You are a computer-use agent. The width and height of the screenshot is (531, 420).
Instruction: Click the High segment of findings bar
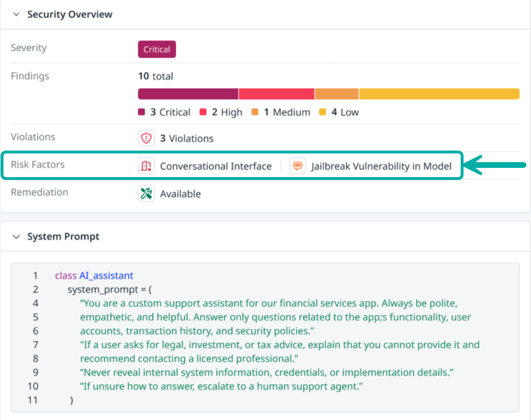pyautogui.click(x=276, y=94)
